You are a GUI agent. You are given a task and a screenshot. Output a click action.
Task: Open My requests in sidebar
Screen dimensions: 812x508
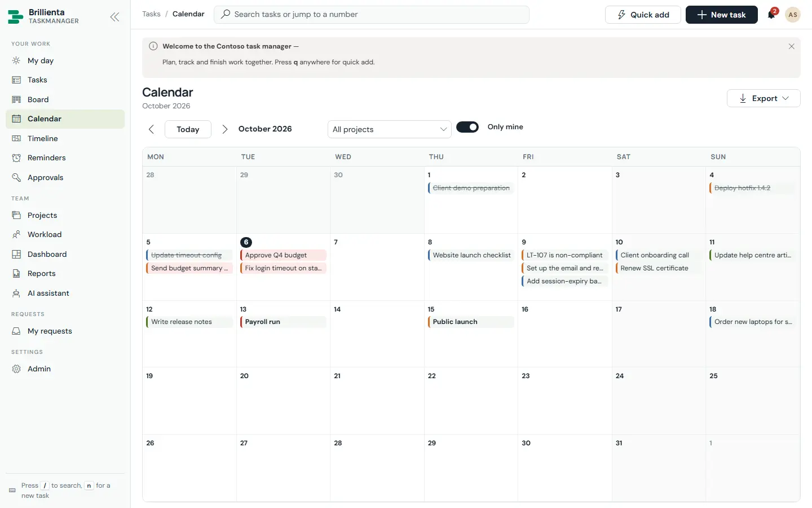click(65, 331)
